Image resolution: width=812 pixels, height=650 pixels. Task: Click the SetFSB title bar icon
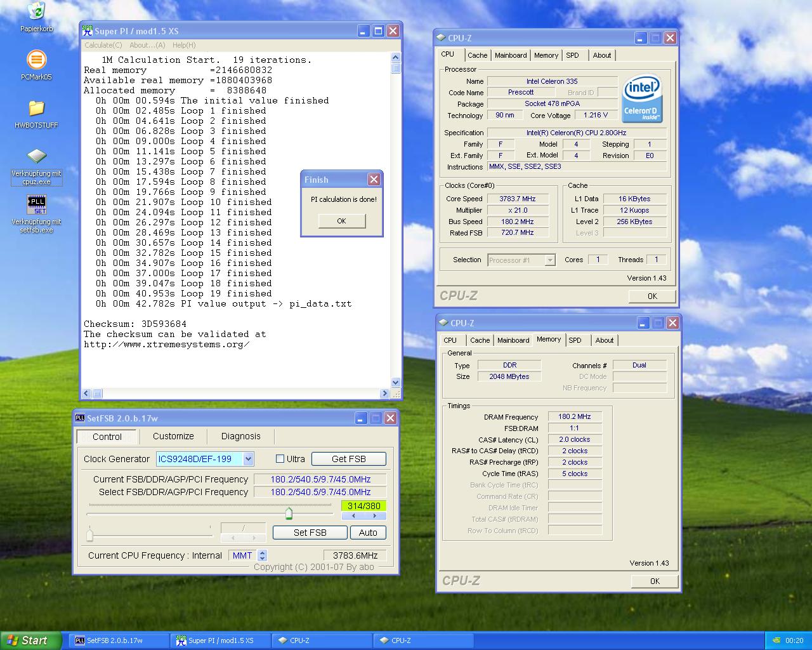coord(80,418)
